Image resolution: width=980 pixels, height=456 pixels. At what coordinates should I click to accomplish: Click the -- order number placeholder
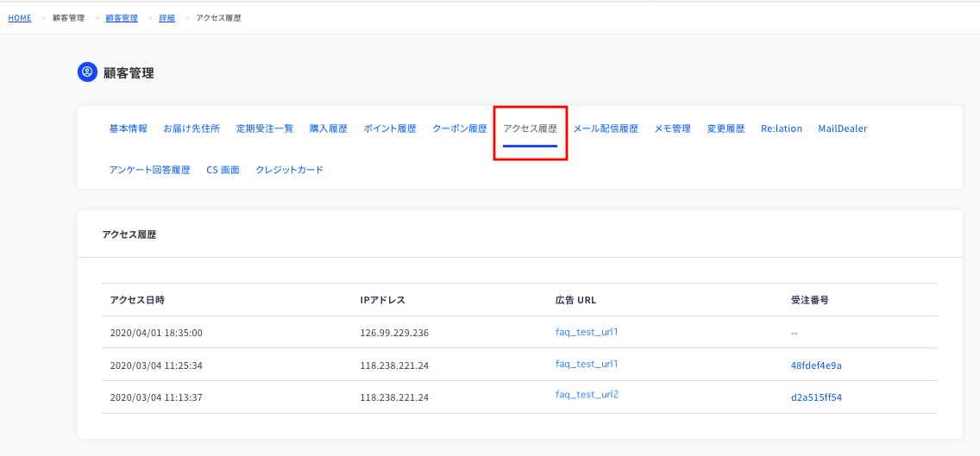(x=795, y=333)
